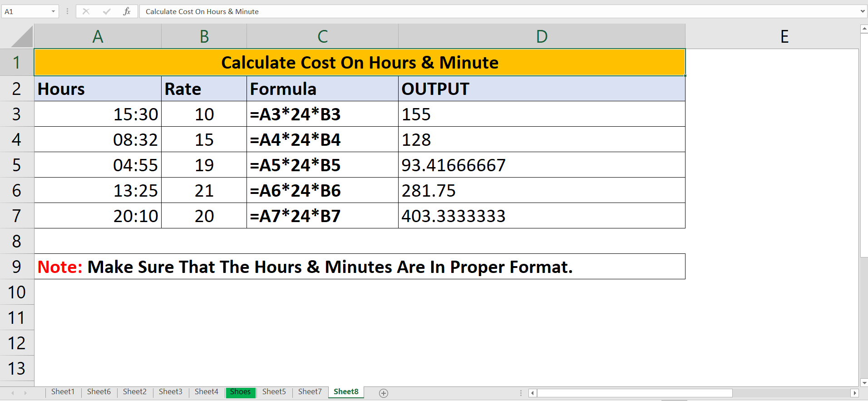Click the tab bar split handle dots
The width and height of the screenshot is (868, 401).
521,393
